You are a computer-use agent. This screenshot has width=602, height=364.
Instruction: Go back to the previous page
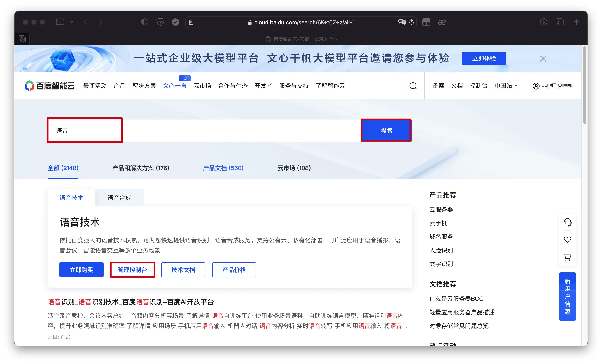point(86,22)
